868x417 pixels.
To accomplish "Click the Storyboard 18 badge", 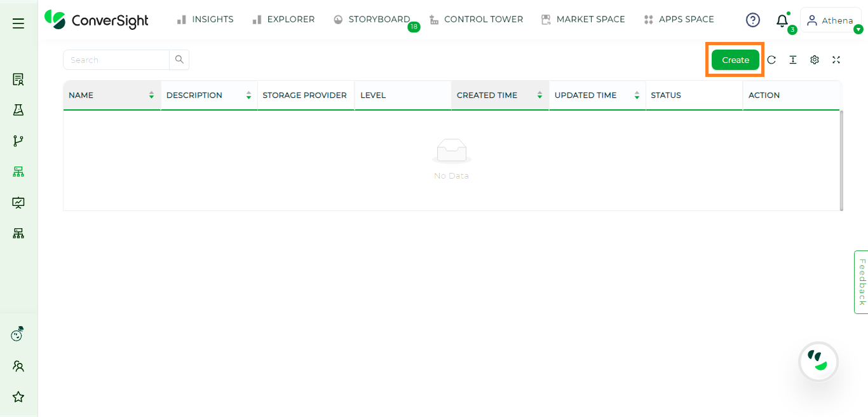I will 414,27.
